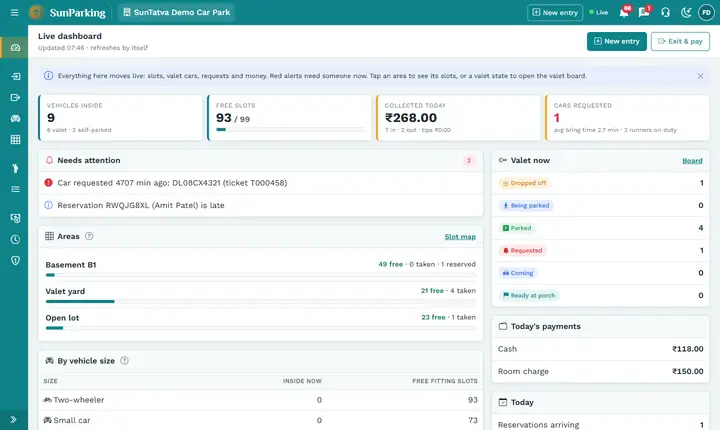Open the car sidebar icon
This screenshot has width=720, height=430.
coord(15,119)
